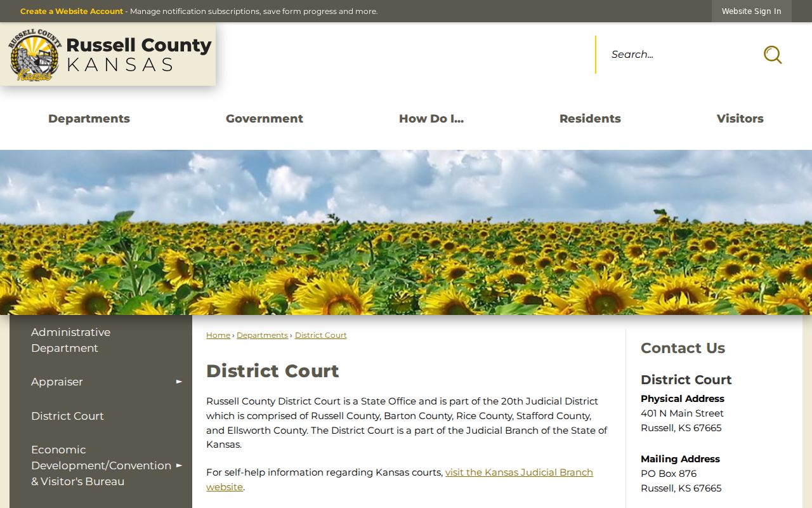Expand the Economic Development submenu arrow
812x508 pixels.
tap(179, 465)
